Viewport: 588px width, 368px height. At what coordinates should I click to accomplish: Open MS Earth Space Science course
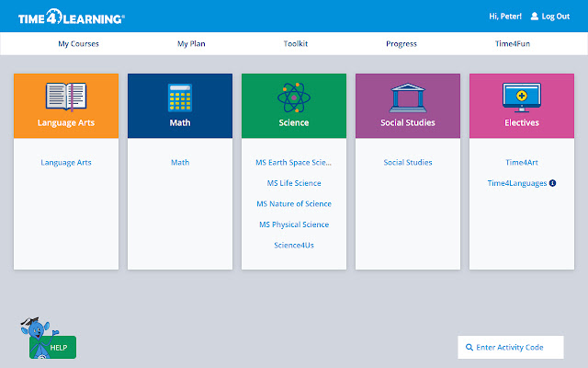coord(294,162)
